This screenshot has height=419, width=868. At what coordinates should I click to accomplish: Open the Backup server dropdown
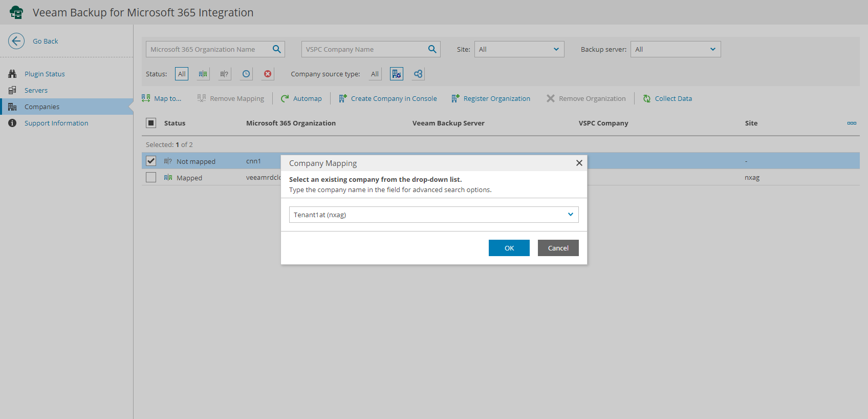(676, 49)
